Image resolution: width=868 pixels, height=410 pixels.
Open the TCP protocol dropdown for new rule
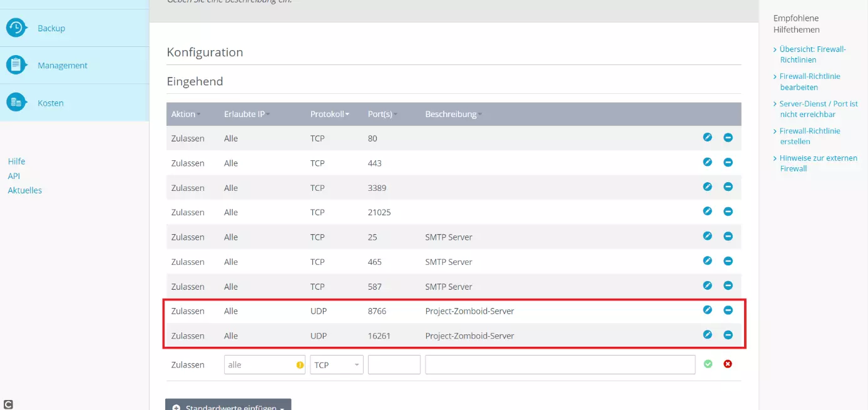(337, 364)
